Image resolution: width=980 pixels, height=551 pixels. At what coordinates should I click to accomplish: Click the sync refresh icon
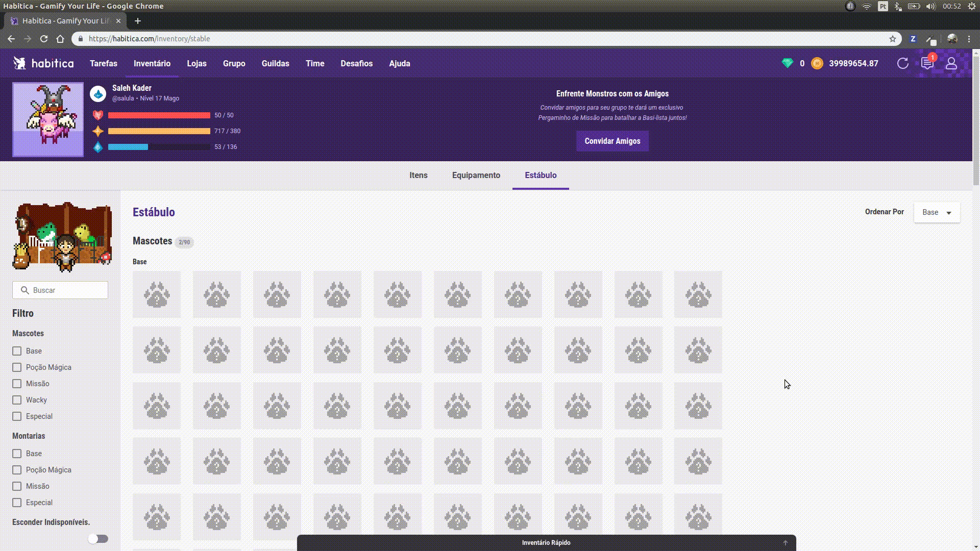click(902, 63)
